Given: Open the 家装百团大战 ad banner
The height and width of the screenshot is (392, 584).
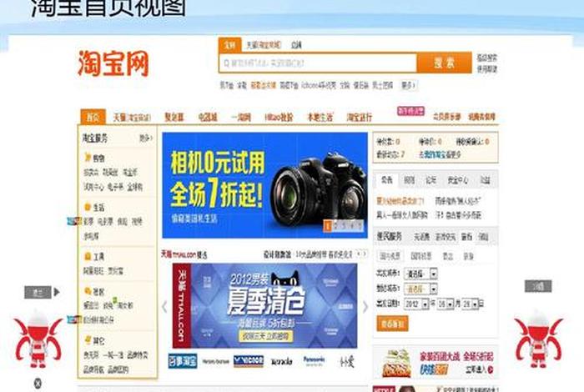Looking at the screenshot, I should (x=435, y=362).
